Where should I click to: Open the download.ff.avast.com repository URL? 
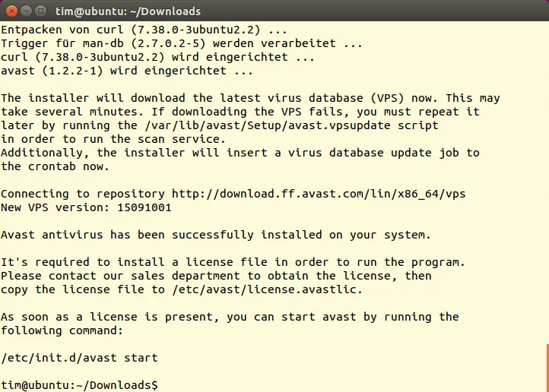coord(318,194)
